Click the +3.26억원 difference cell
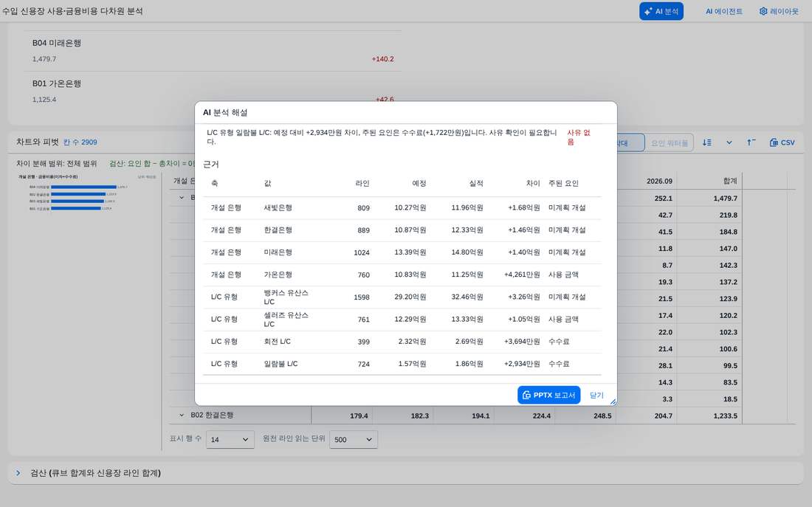This screenshot has height=507, width=812. [523, 297]
